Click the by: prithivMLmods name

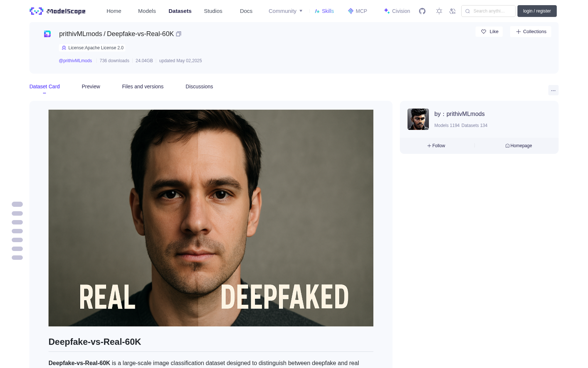click(x=459, y=114)
